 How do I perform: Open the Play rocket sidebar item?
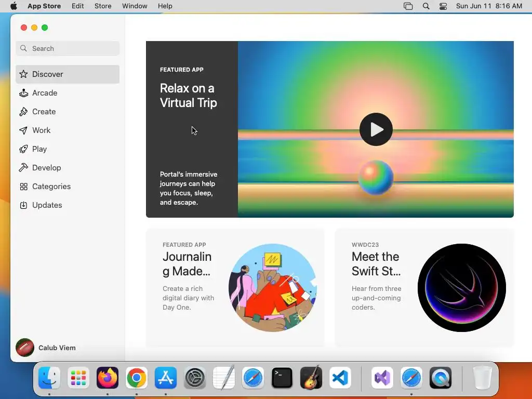pyautogui.click(x=68, y=149)
